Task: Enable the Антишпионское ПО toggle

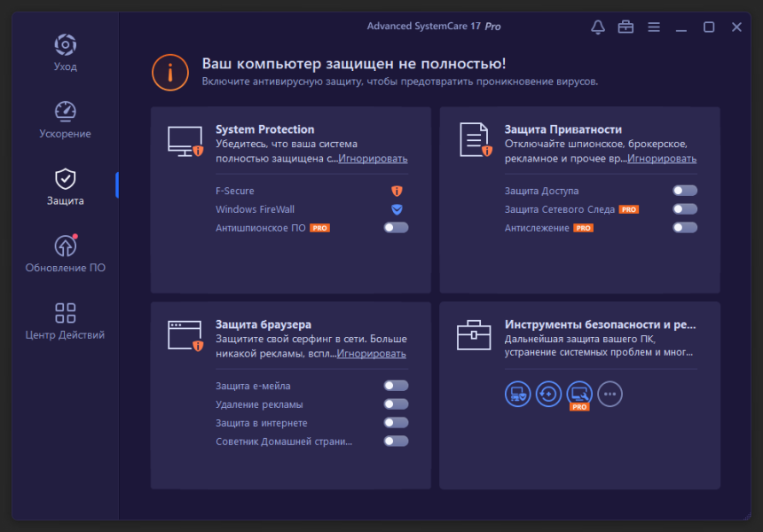Action: [x=396, y=228]
